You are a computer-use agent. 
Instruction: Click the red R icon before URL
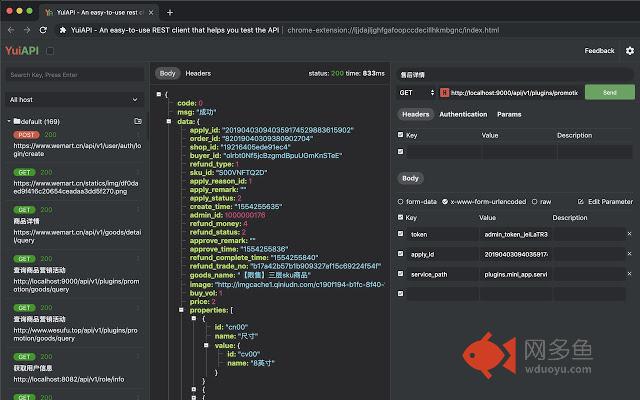coord(444,92)
